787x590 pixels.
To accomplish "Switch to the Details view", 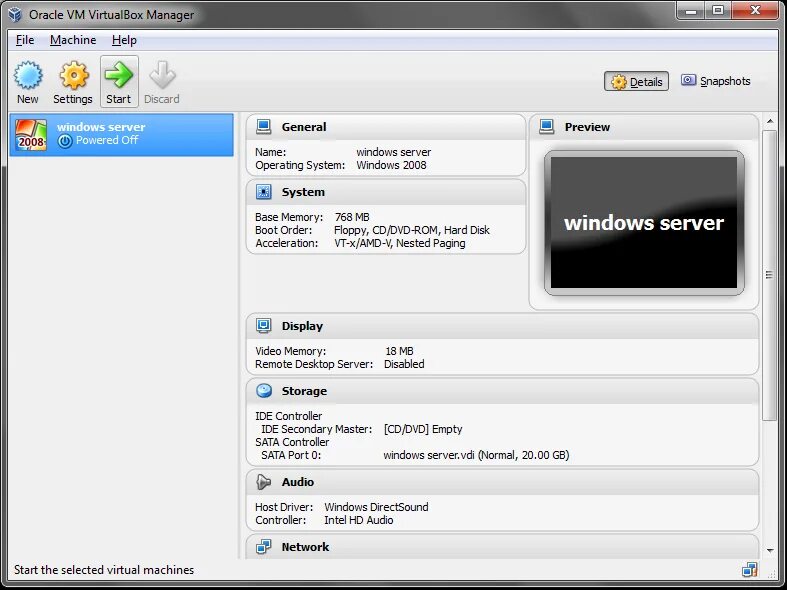I will [x=636, y=81].
